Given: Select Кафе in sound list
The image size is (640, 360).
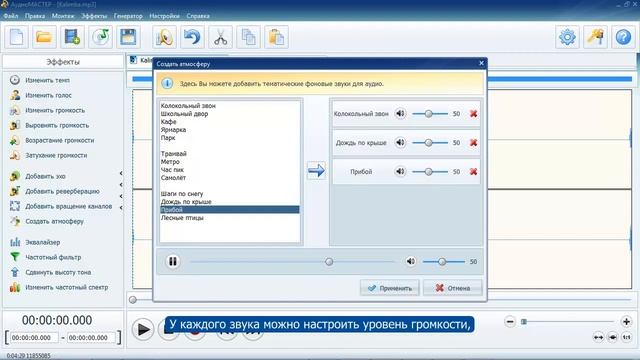Looking at the screenshot, I should tap(169, 122).
